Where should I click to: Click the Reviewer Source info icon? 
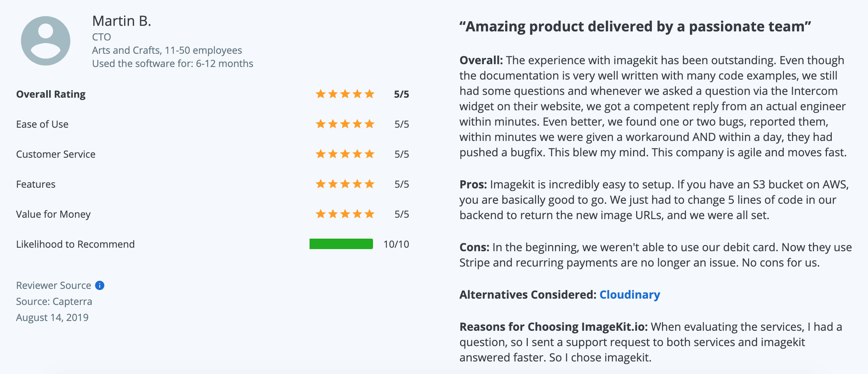tap(100, 285)
